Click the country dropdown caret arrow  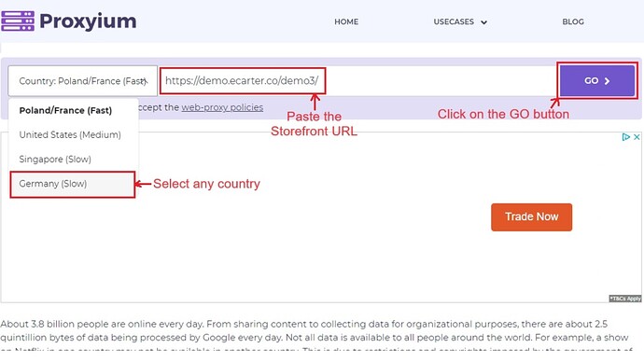144,81
